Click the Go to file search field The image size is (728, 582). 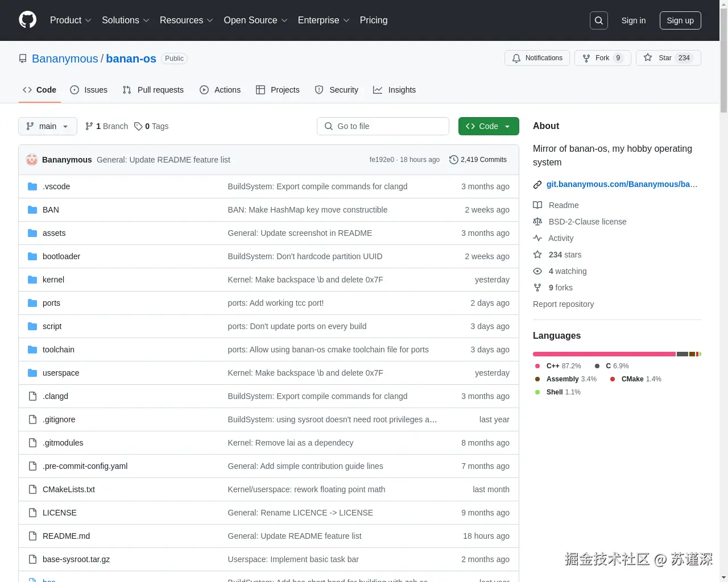[x=382, y=126]
